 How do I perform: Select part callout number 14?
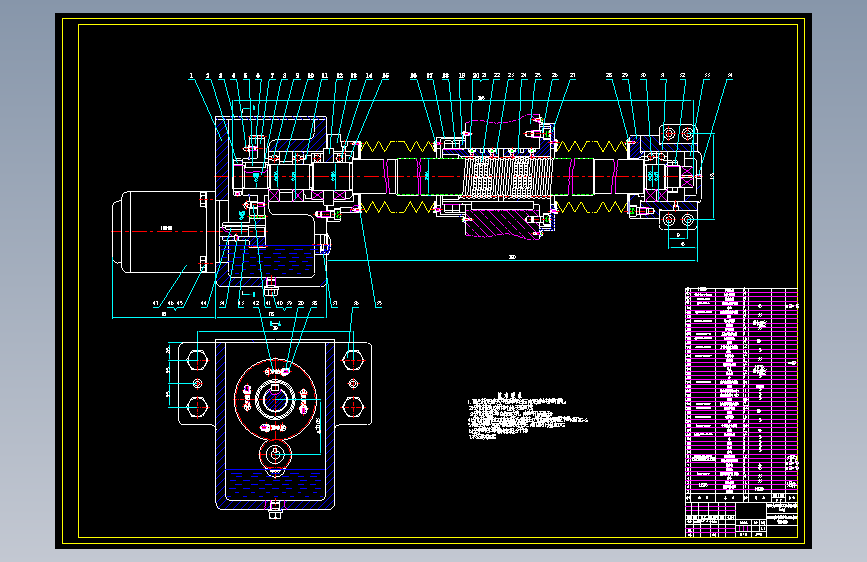click(x=369, y=76)
